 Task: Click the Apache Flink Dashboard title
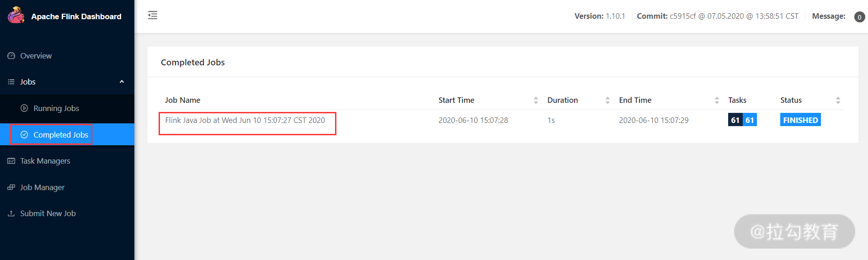pyautogui.click(x=76, y=16)
